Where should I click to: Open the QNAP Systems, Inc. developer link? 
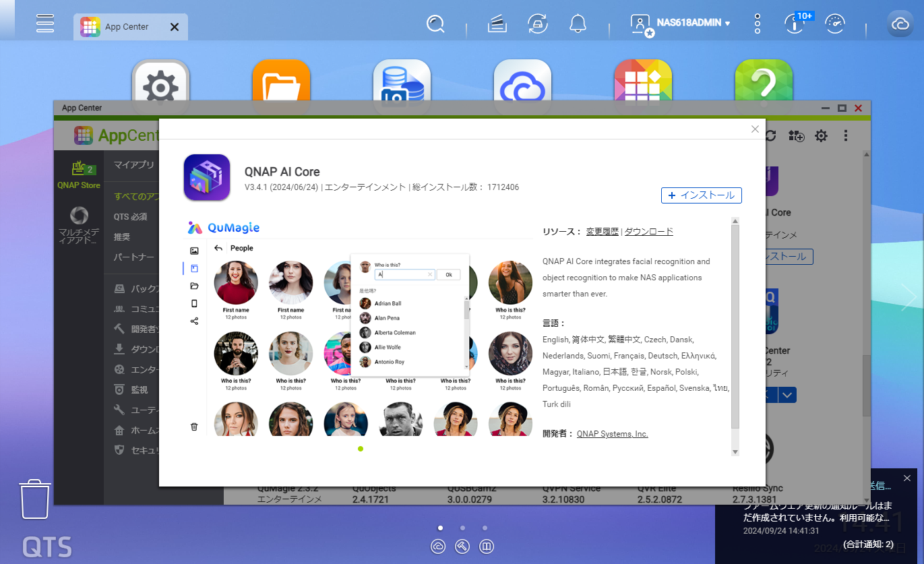(x=612, y=434)
